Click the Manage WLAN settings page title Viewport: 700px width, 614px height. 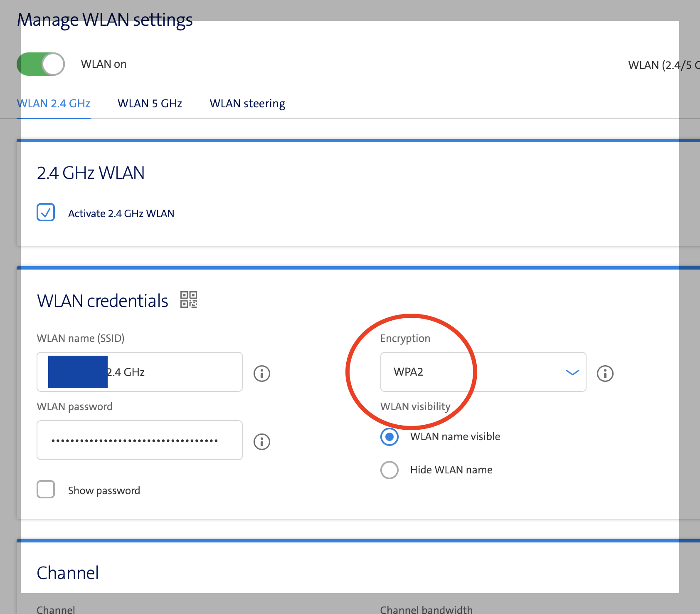click(x=105, y=20)
